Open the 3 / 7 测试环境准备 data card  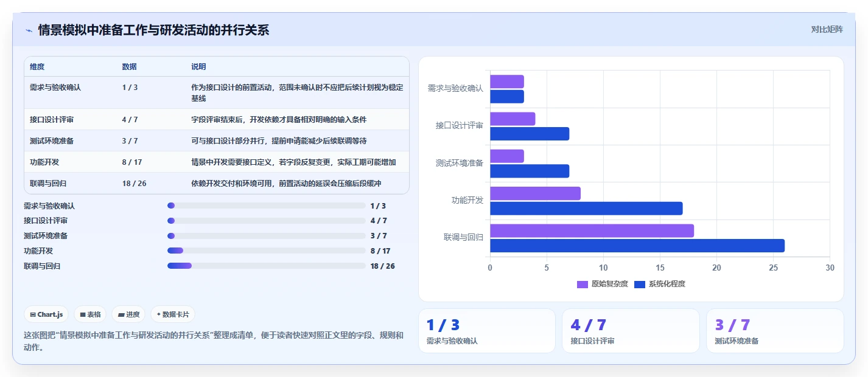coord(775,331)
